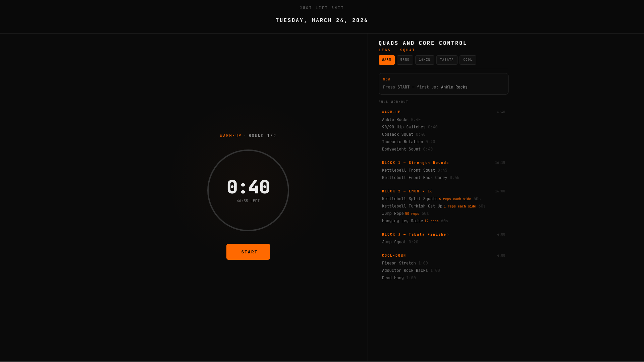Open the 16MIN block tab

pos(425,60)
